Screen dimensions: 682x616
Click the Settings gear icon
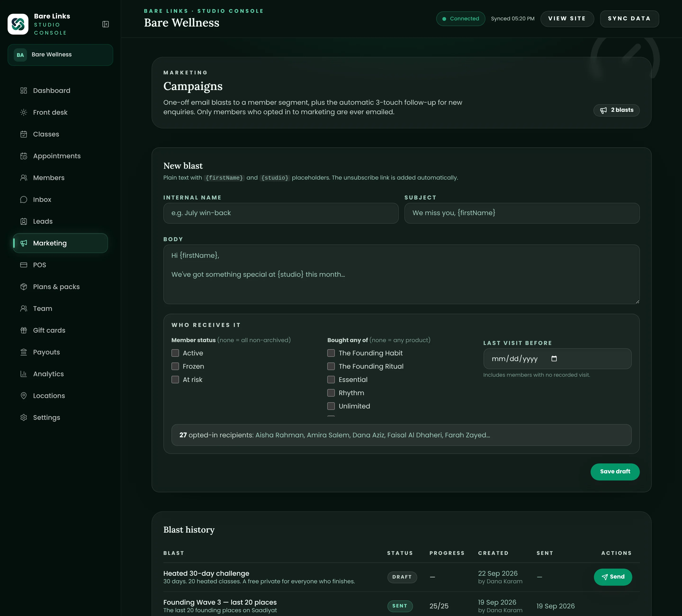(24, 418)
